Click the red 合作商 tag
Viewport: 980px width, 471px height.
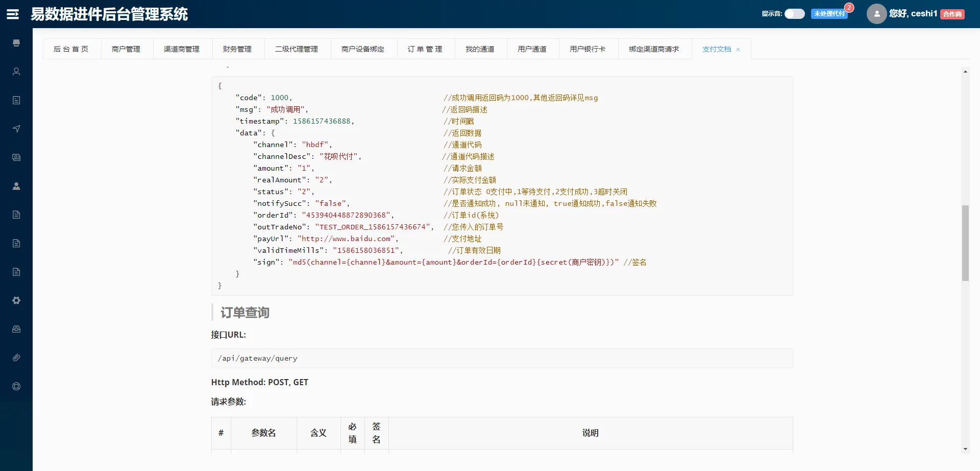952,14
